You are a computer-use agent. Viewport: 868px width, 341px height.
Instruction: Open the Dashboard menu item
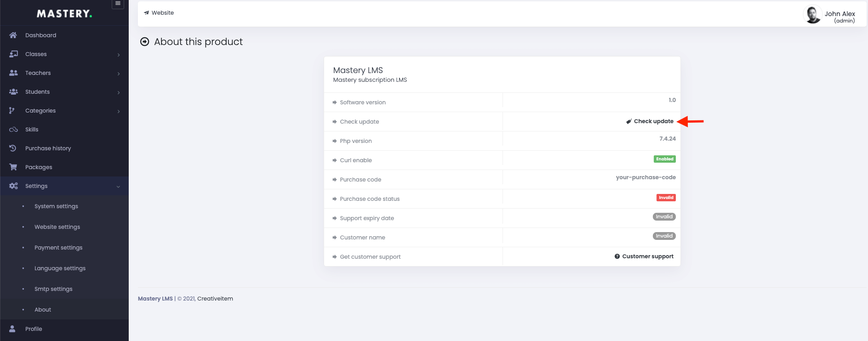pos(64,35)
